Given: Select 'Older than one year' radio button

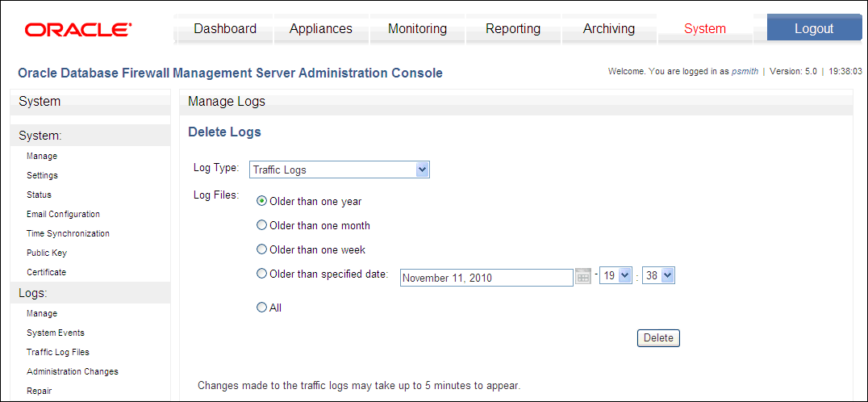Looking at the screenshot, I should [x=262, y=202].
